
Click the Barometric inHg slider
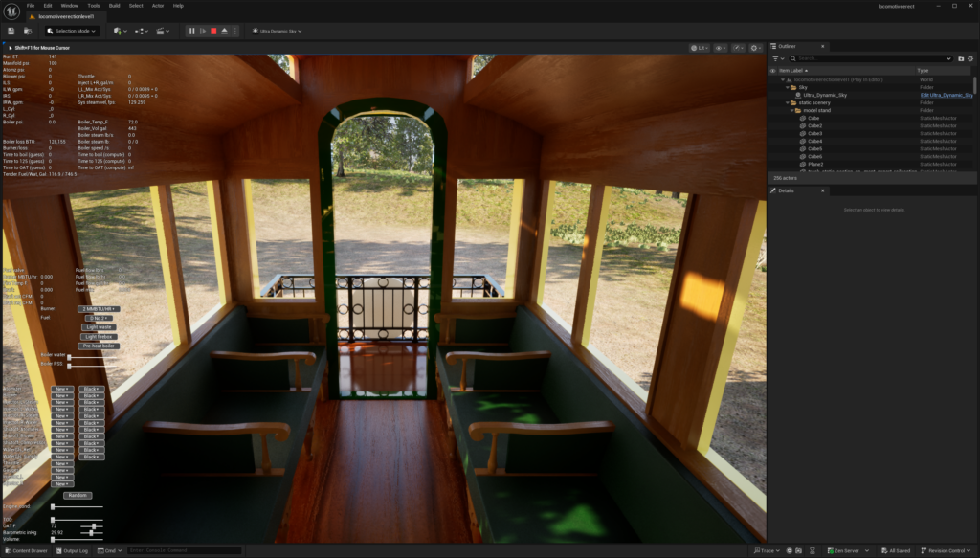pos(92,532)
